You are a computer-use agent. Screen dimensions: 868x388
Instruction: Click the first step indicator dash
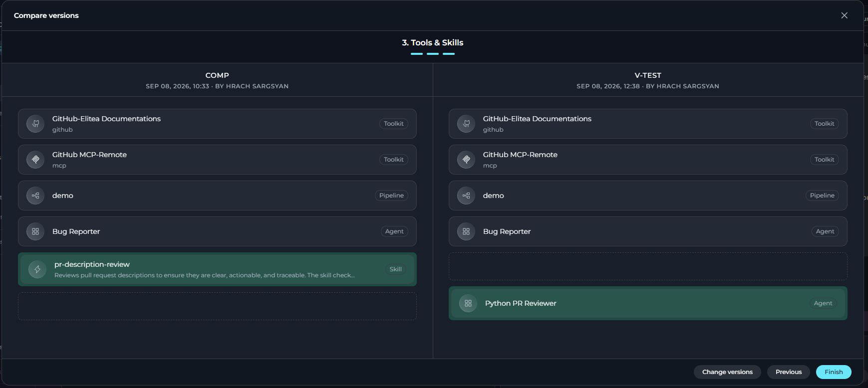click(417, 54)
